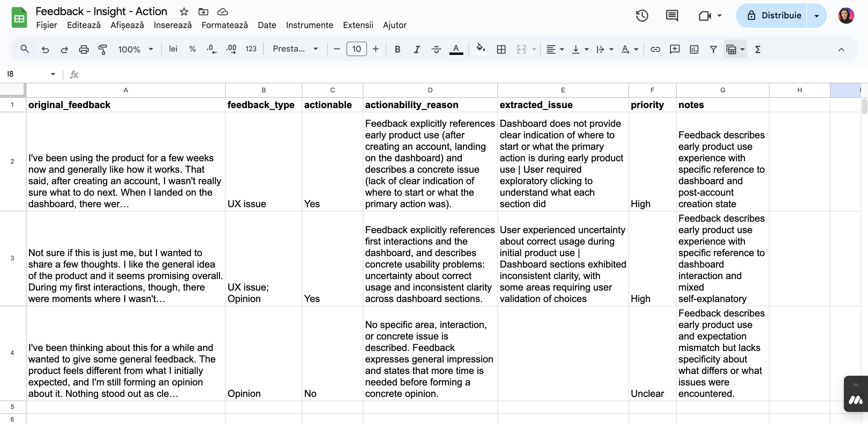This screenshot has height=424, width=868.
Task: Open version history clock icon
Action: pos(642,16)
